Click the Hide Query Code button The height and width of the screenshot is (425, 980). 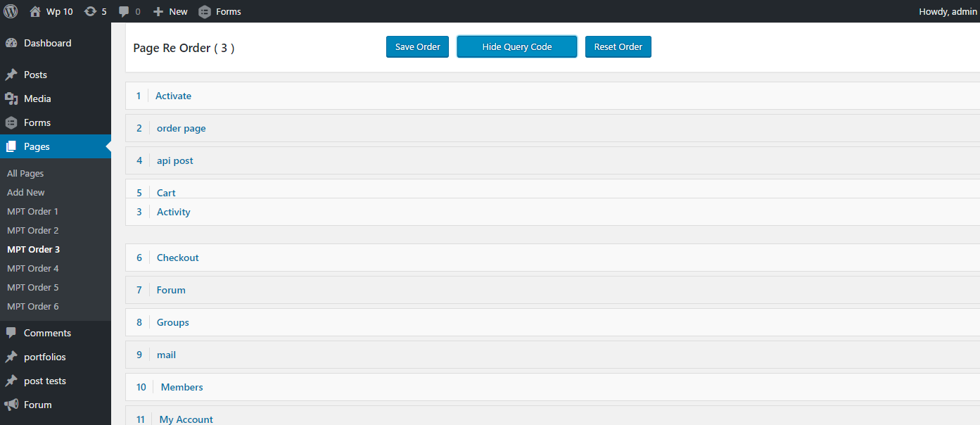coord(517,47)
